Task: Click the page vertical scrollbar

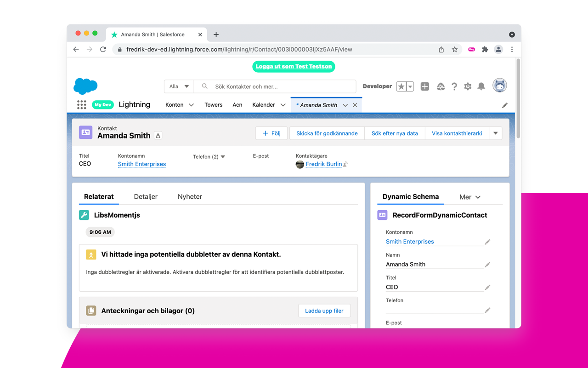Action: (x=518, y=99)
